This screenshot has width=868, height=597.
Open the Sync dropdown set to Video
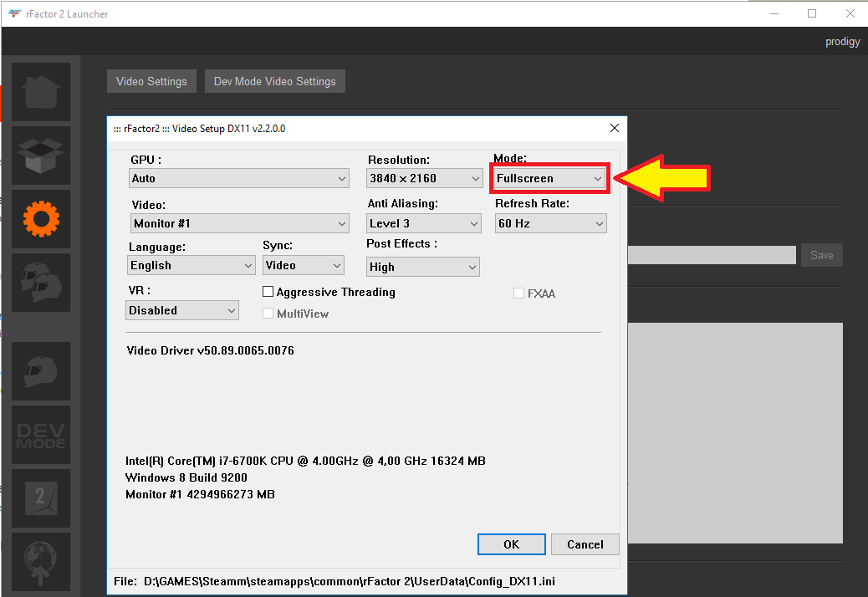point(304,265)
